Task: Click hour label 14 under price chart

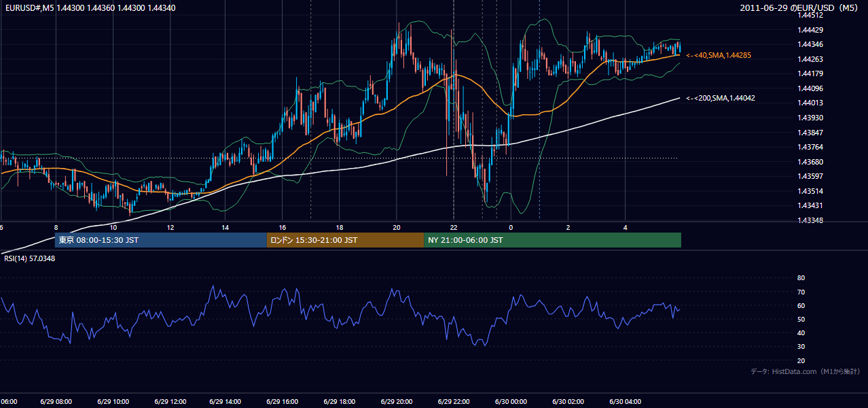Action: [x=226, y=227]
